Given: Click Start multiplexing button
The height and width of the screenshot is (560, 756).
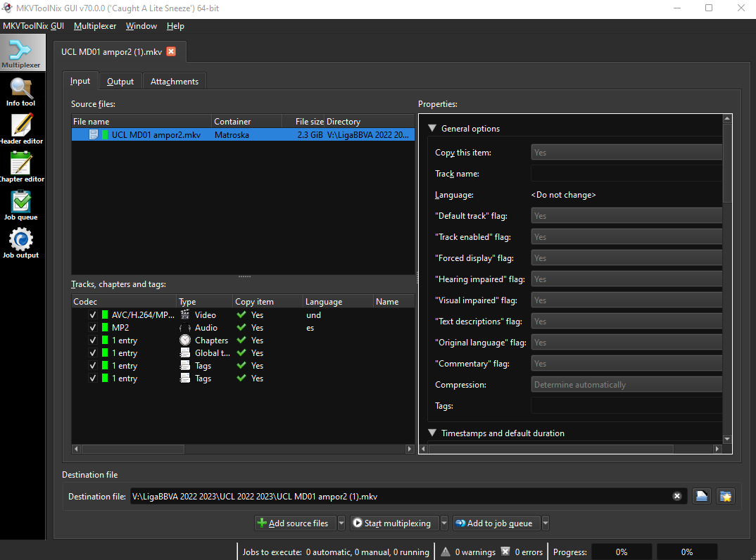Looking at the screenshot, I should pos(394,523).
